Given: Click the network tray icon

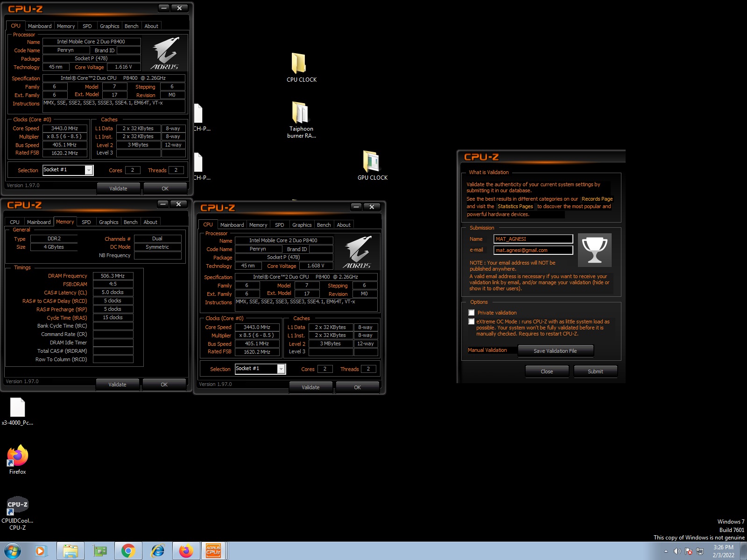Looking at the screenshot, I should [x=700, y=551].
